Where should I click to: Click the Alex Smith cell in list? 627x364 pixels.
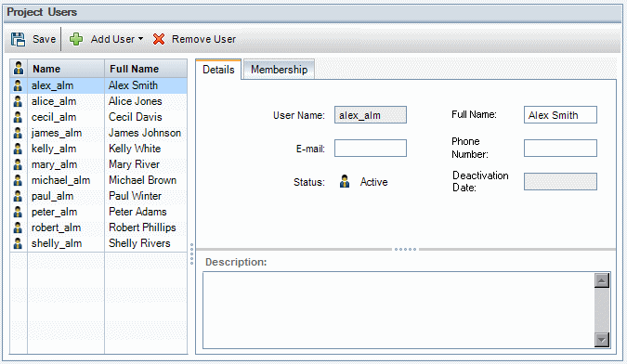tap(146, 85)
